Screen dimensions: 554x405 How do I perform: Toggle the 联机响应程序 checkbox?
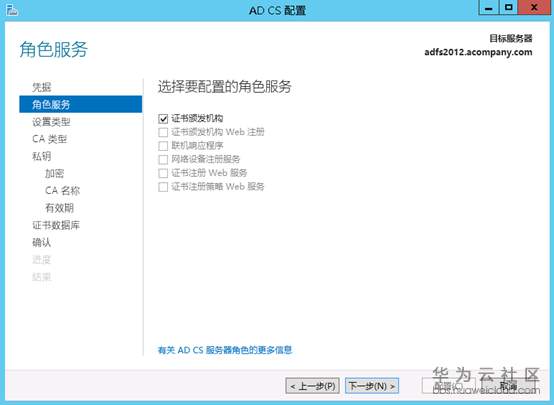point(163,146)
